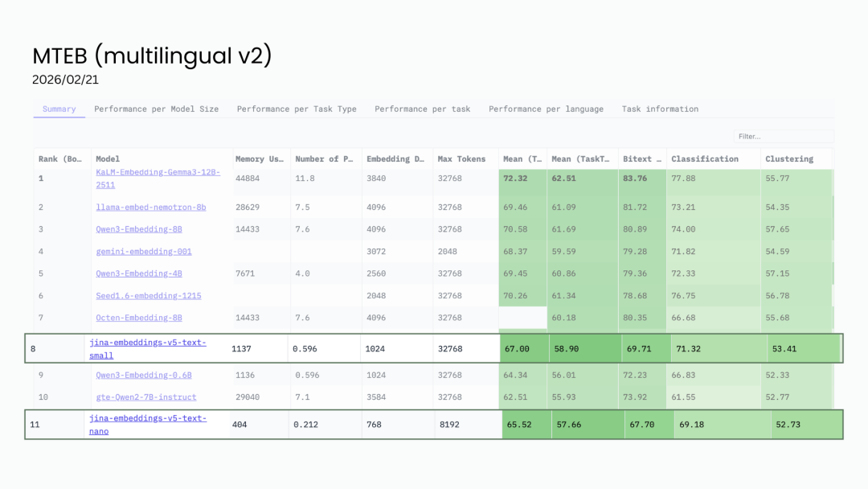Open gemini-embedding-001 model page
This screenshot has height=489, width=868.
coord(143,252)
